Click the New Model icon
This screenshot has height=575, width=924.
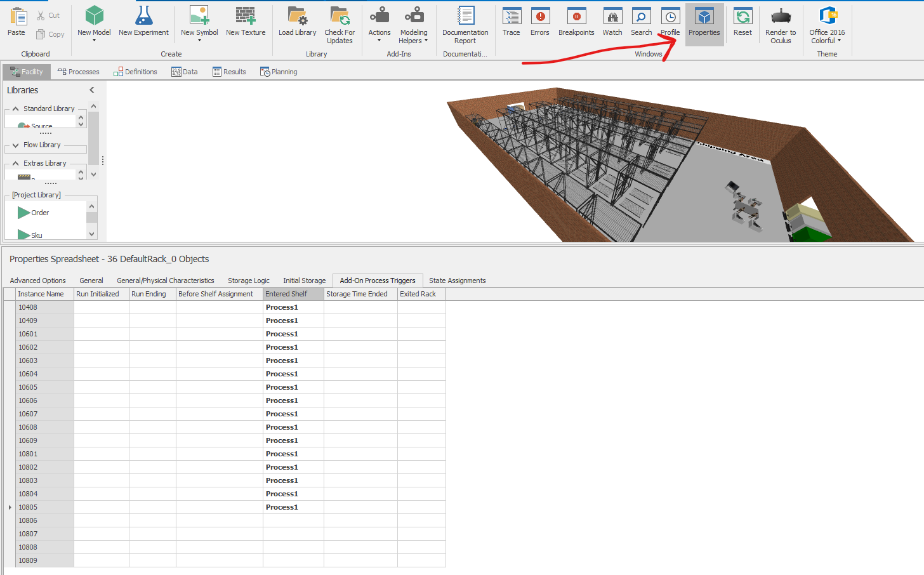tap(94, 16)
